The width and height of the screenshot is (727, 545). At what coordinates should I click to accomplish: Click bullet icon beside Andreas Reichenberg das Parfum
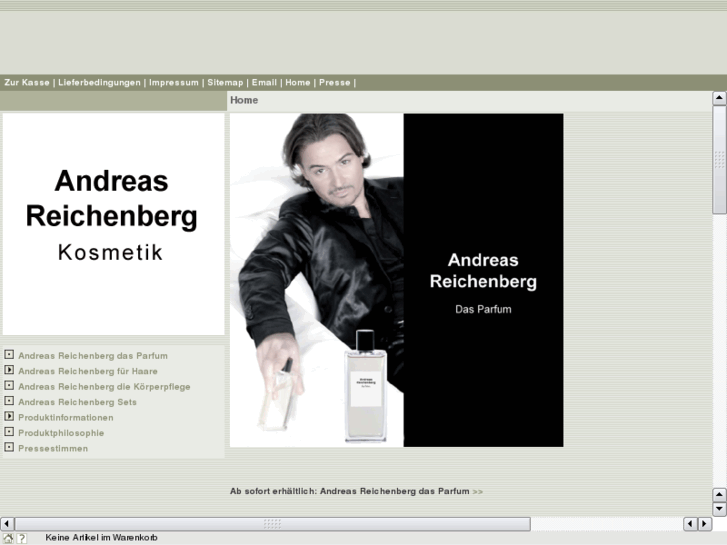click(9, 355)
